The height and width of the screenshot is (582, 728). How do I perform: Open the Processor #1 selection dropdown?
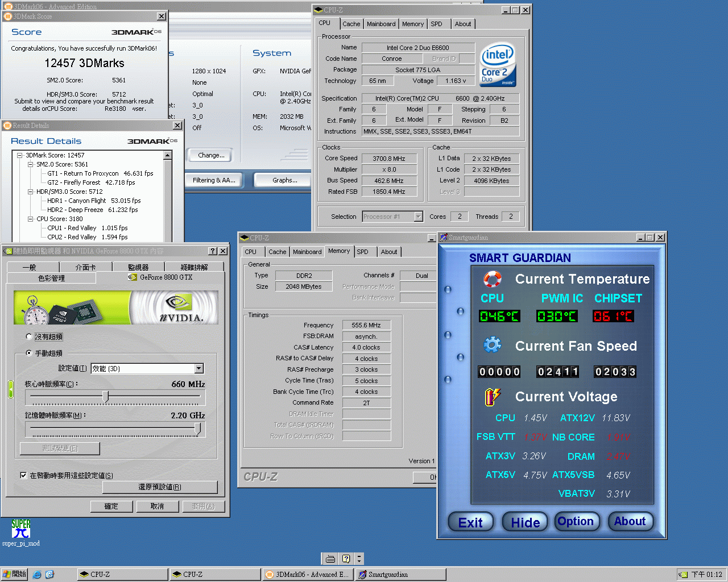(419, 217)
